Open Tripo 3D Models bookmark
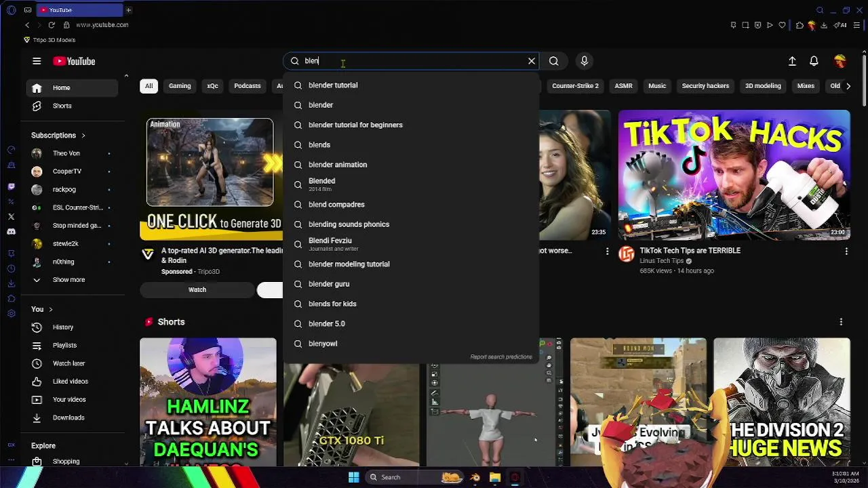The height and width of the screenshot is (488, 868). pyautogui.click(x=50, y=40)
